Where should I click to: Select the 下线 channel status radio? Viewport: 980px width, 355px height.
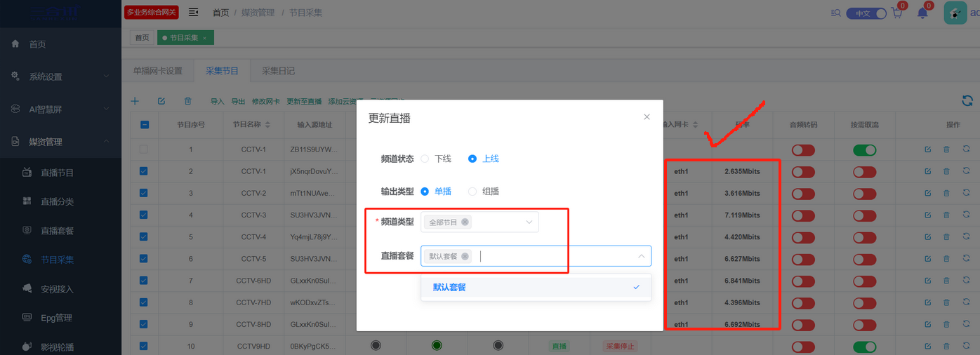[425, 159]
